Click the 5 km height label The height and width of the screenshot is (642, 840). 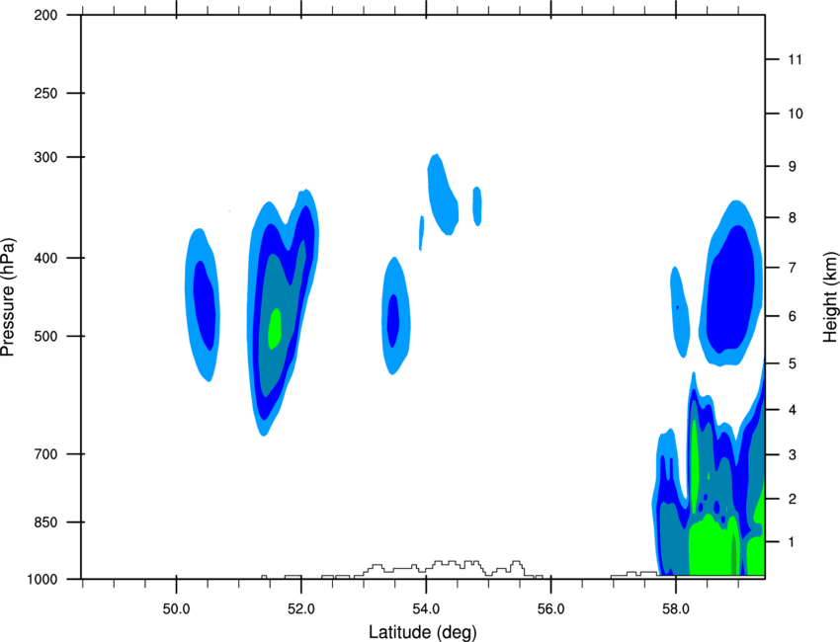pyautogui.click(x=793, y=363)
